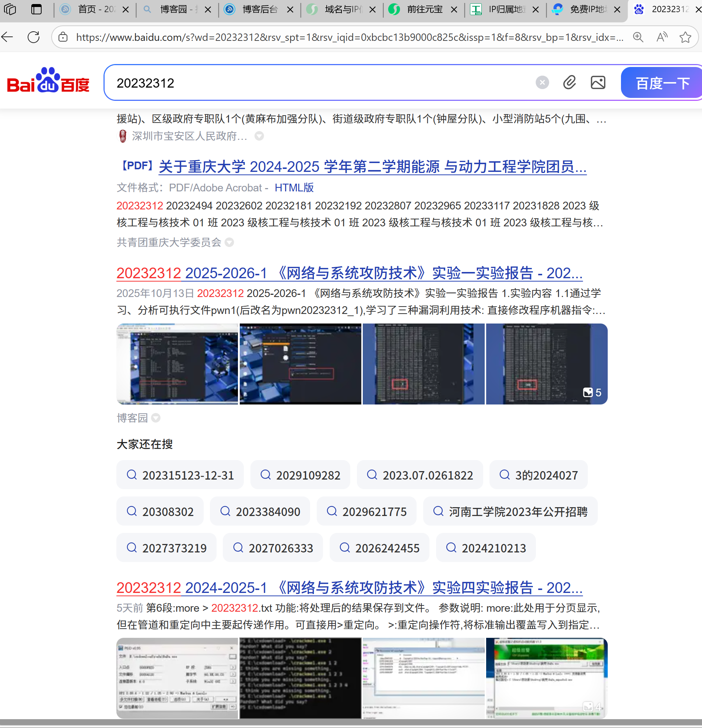702x728 pixels.
Task: Open green thumbnail of 实验四 result
Action: click(547, 678)
